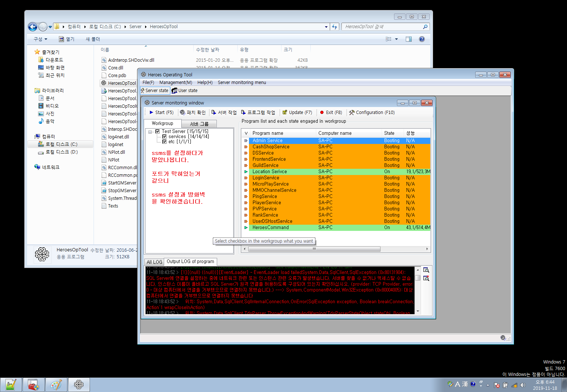The image size is (567, 392).
Task: Uncheck the Test Server workgroup checkbox
Action: pyautogui.click(x=158, y=132)
